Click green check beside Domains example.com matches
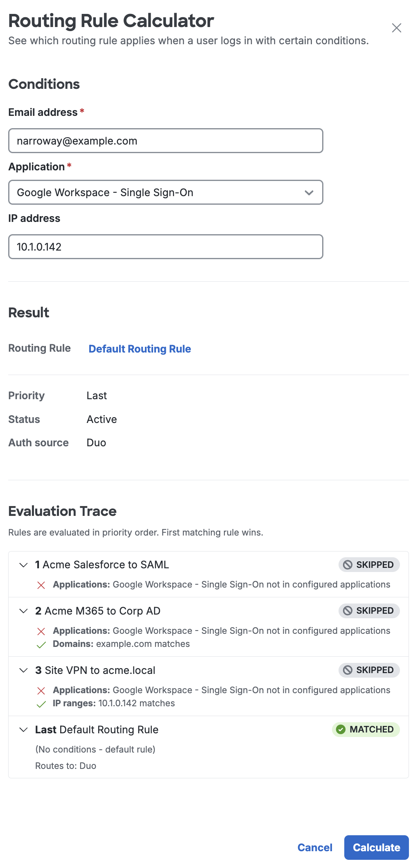The image size is (420, 868). [41, 644]
